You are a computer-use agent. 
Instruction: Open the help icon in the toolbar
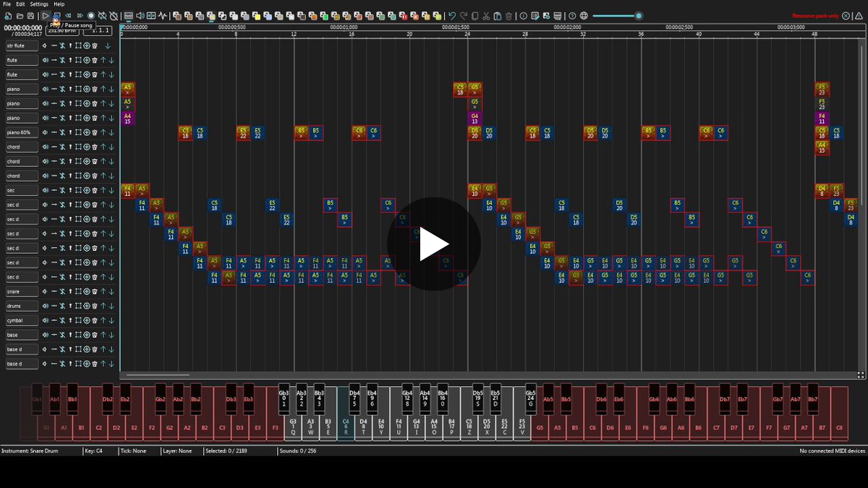[x=572, y=15]
